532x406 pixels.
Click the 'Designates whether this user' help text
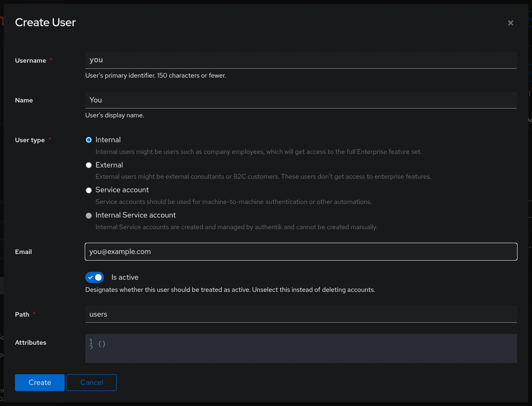tap(230, 290)
